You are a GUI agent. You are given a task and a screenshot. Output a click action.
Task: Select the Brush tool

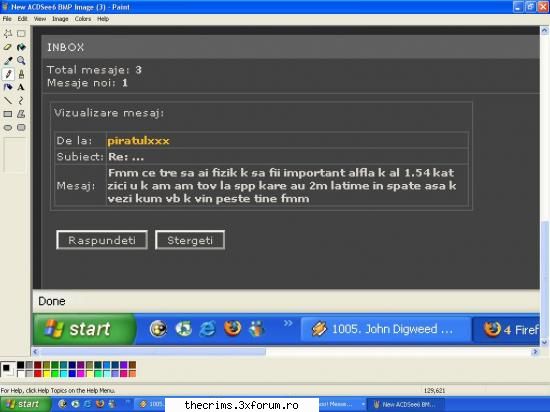pyautogui.click(x=21, y=74)
